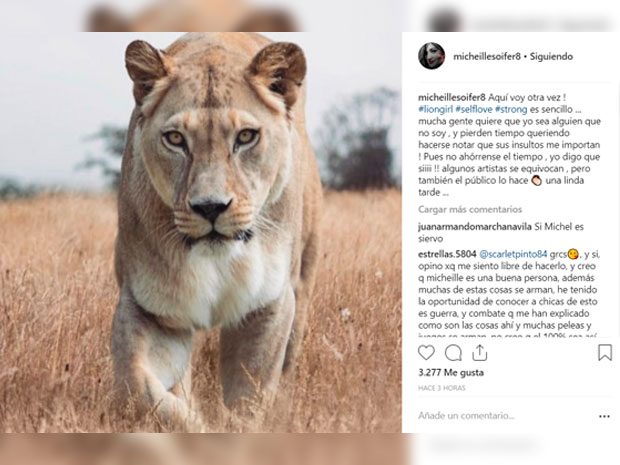This screenshot has height=465, width=620.
Task: Like the post with the heart icon
Action: [426, 353]
